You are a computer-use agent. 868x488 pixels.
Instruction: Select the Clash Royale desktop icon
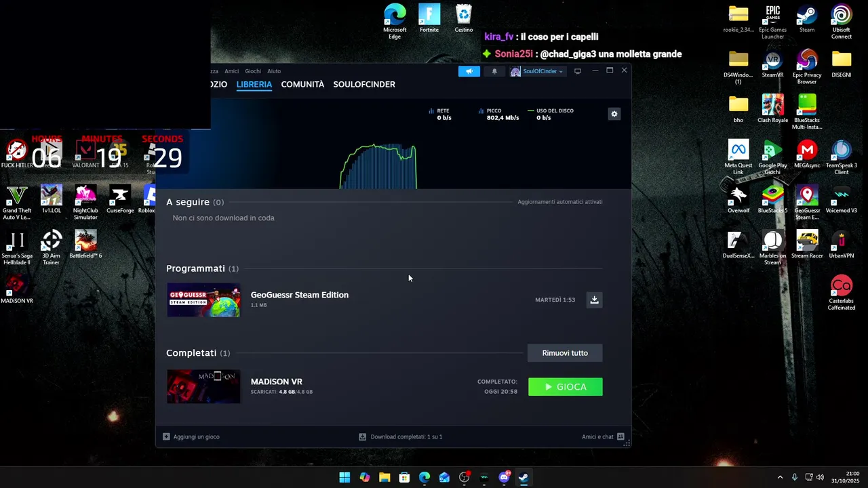click(x=772, y=109)
